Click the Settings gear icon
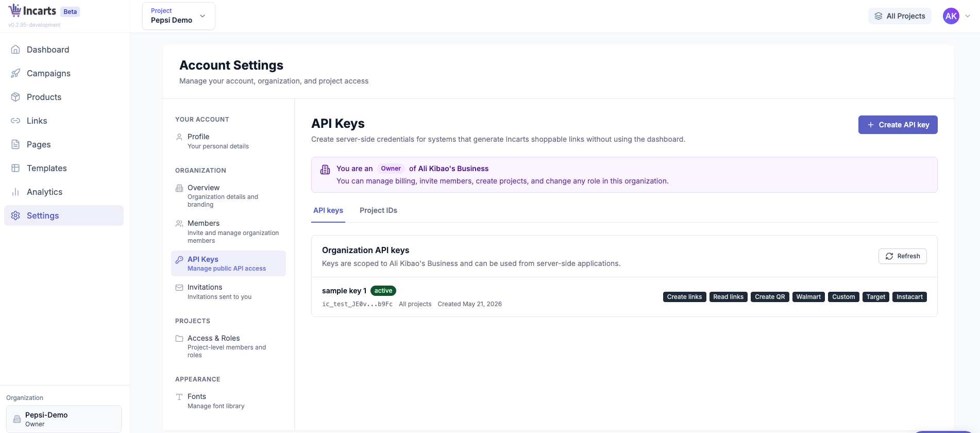Screen dimensions: 980x433 point(15,215)
